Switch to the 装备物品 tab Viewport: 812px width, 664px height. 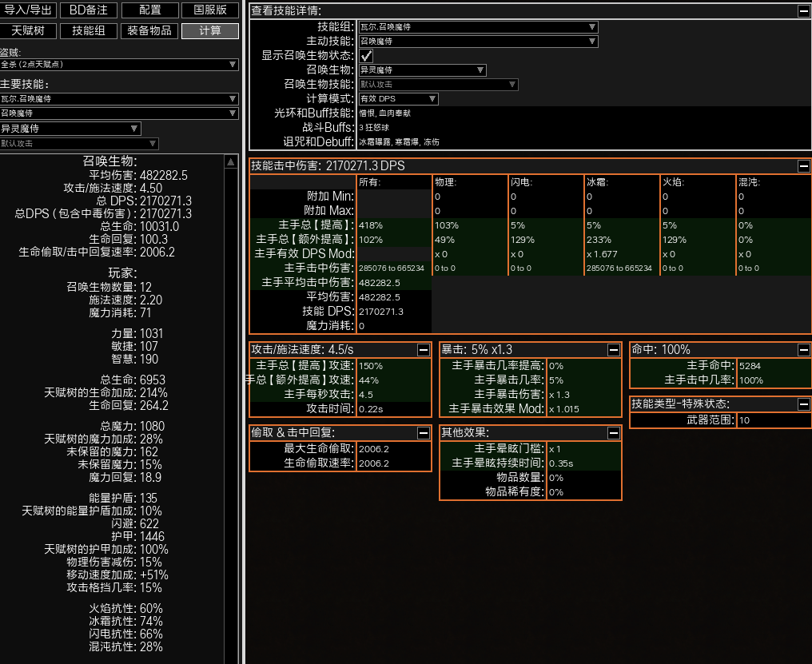(149, 31)
